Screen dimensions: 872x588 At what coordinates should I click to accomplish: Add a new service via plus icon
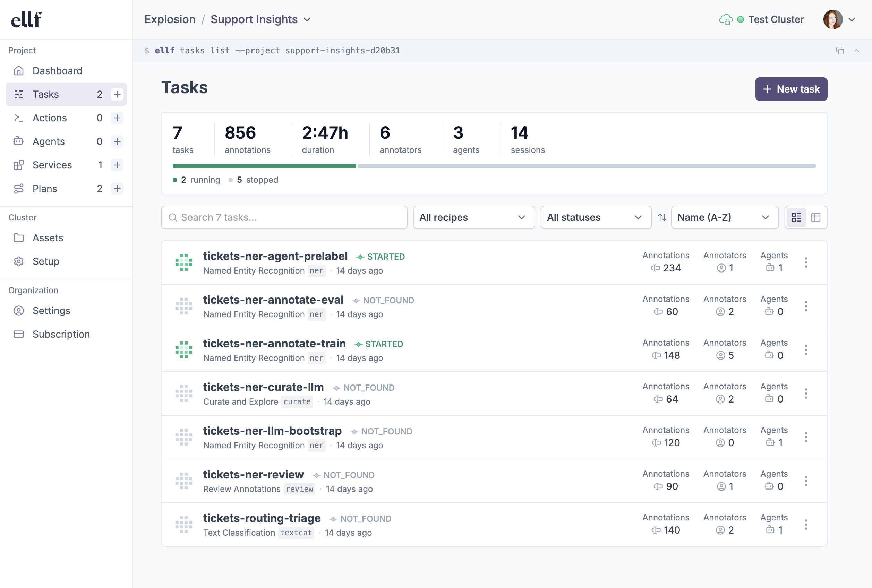pos(117,165)
